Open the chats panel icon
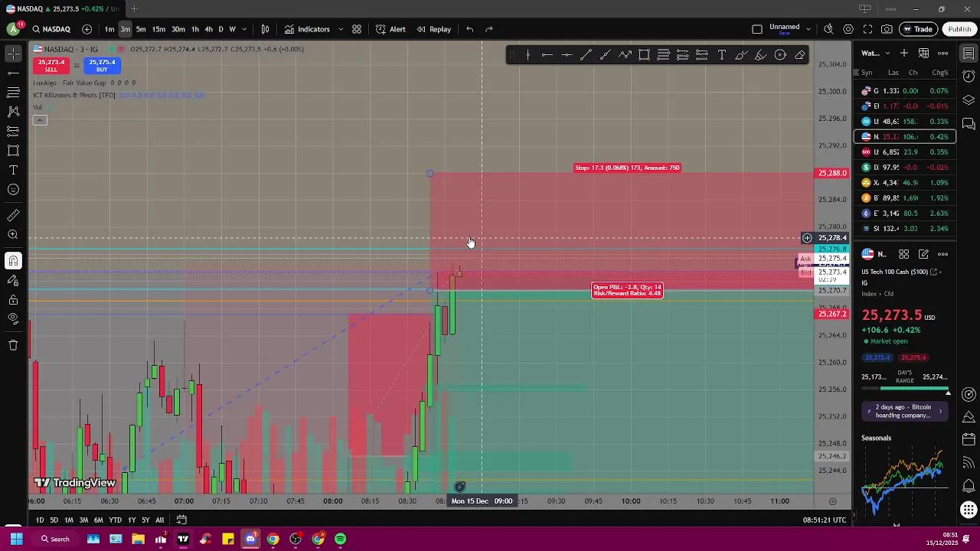The image size is (980, 551). [969, 123]
